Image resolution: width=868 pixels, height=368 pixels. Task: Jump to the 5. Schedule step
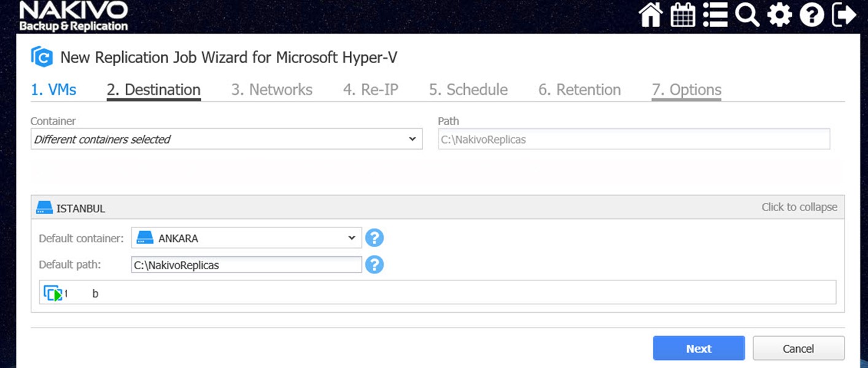click(468, 90)
